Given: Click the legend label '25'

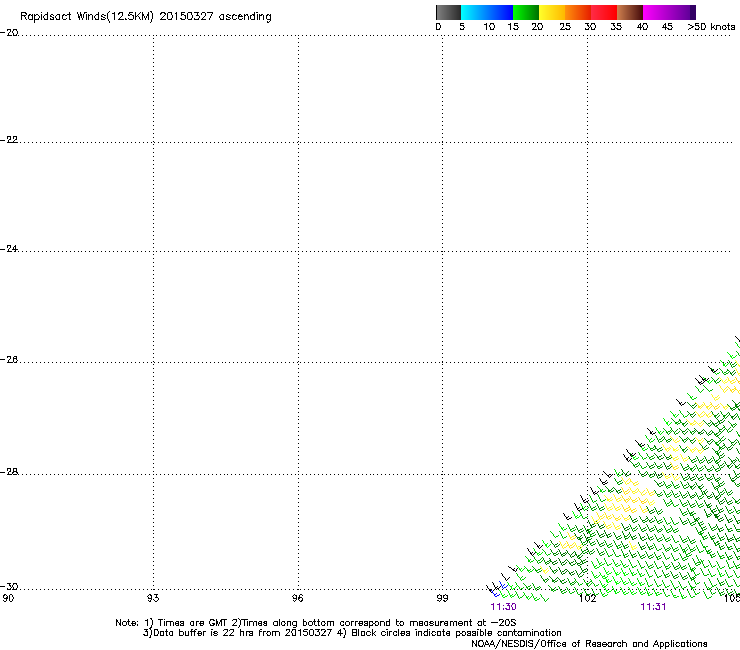Looking at the screenshot, I should click(x=565, y=27).
